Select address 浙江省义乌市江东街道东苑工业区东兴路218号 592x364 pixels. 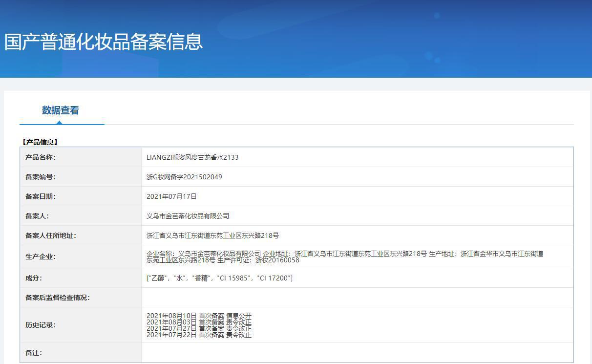pyautogui.click(x=212, y=236)
